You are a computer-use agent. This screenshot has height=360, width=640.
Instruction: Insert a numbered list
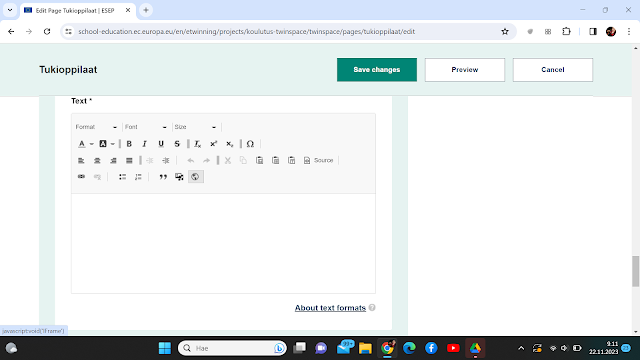(x=138, y=177)
